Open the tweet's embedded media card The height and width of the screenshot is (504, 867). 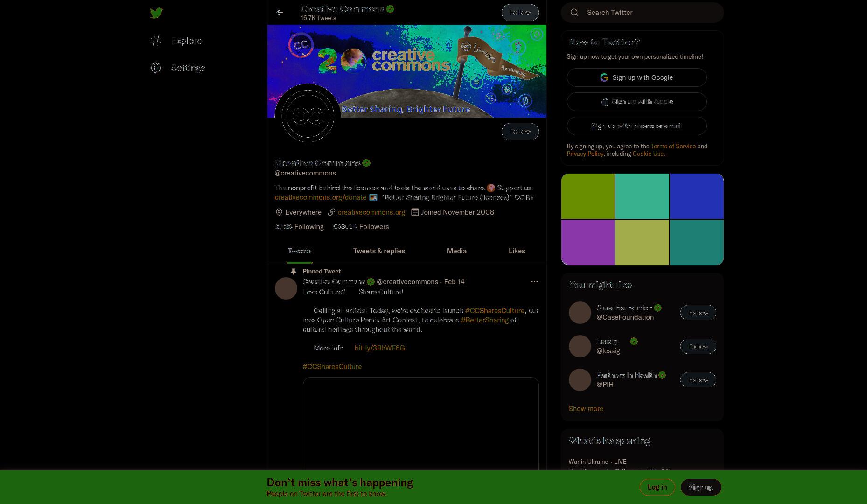[421, 424]
